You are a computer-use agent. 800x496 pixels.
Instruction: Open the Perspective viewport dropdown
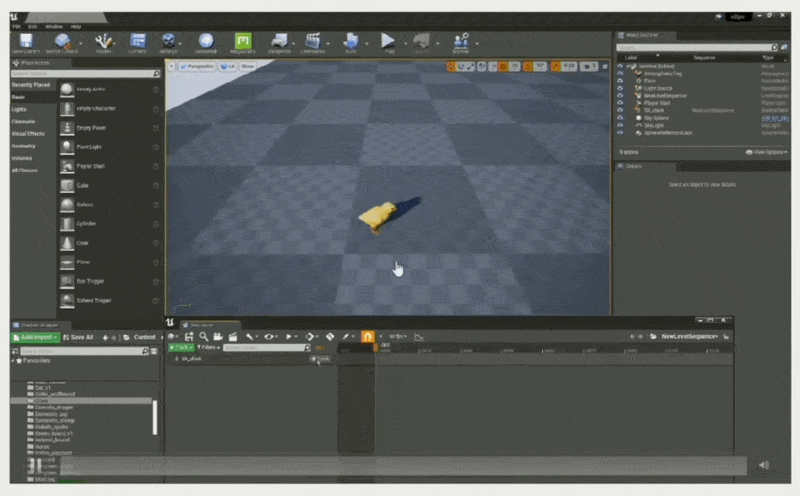(199, 66)
